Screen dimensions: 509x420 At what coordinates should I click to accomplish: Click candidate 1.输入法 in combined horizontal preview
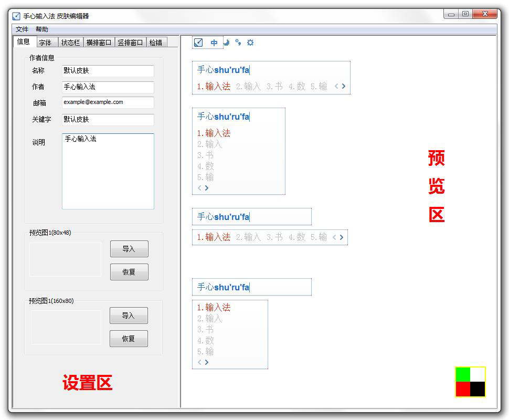point(214,86)
